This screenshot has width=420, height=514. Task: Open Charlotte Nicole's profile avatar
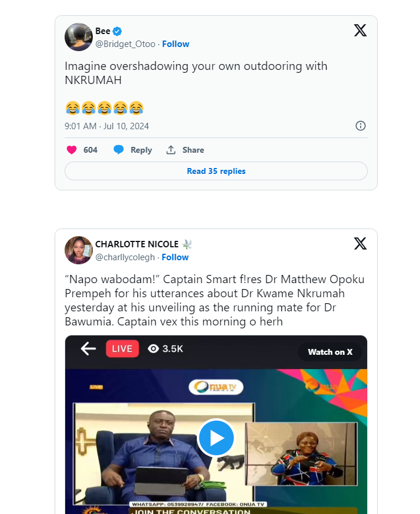79,250
